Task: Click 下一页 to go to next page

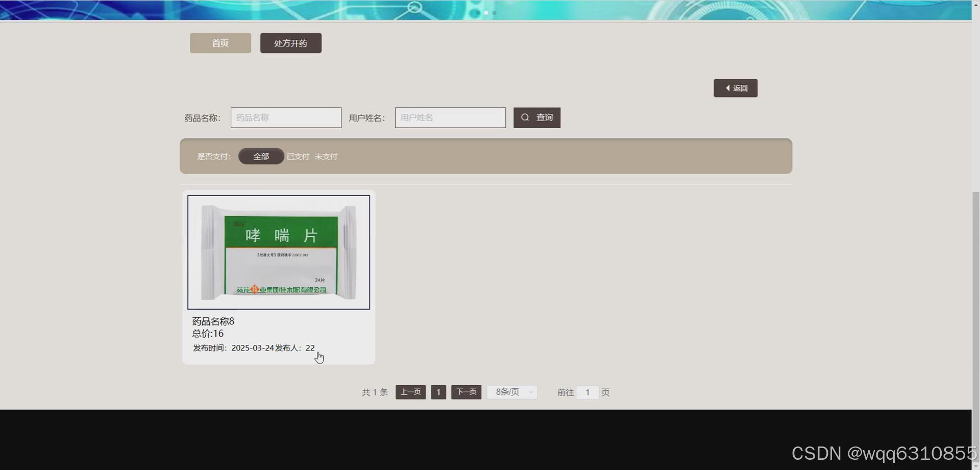Action: click(x=465, y=392)
